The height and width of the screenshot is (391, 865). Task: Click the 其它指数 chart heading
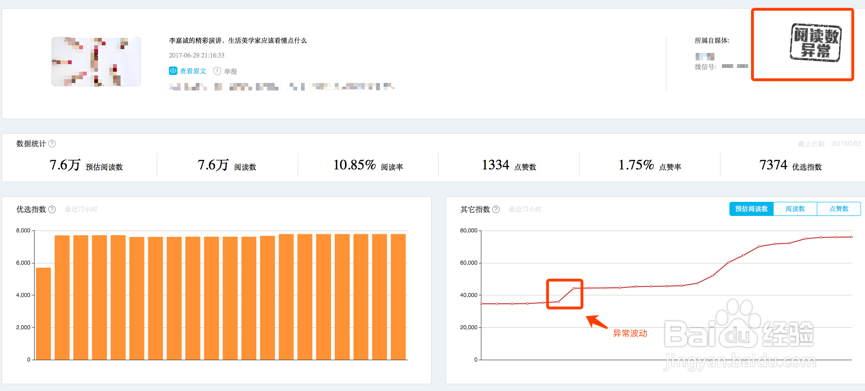pyautogui.click(x=476, y=210)
